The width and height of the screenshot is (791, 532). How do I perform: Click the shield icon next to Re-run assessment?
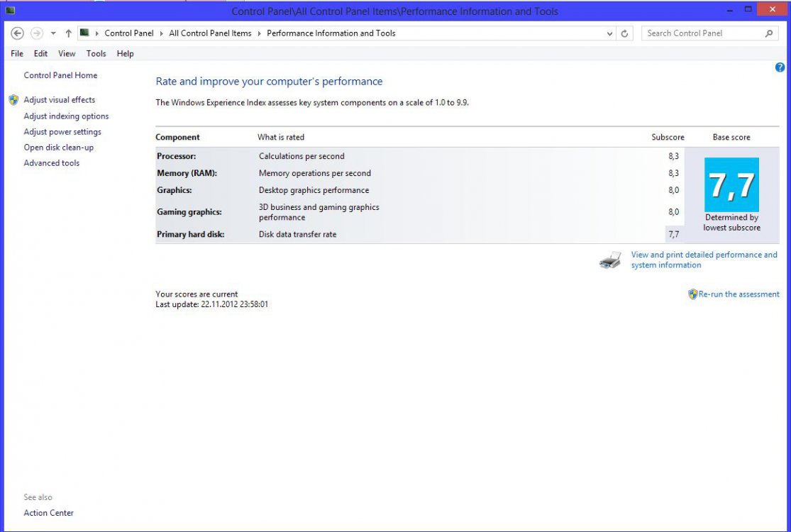(692, 294)
